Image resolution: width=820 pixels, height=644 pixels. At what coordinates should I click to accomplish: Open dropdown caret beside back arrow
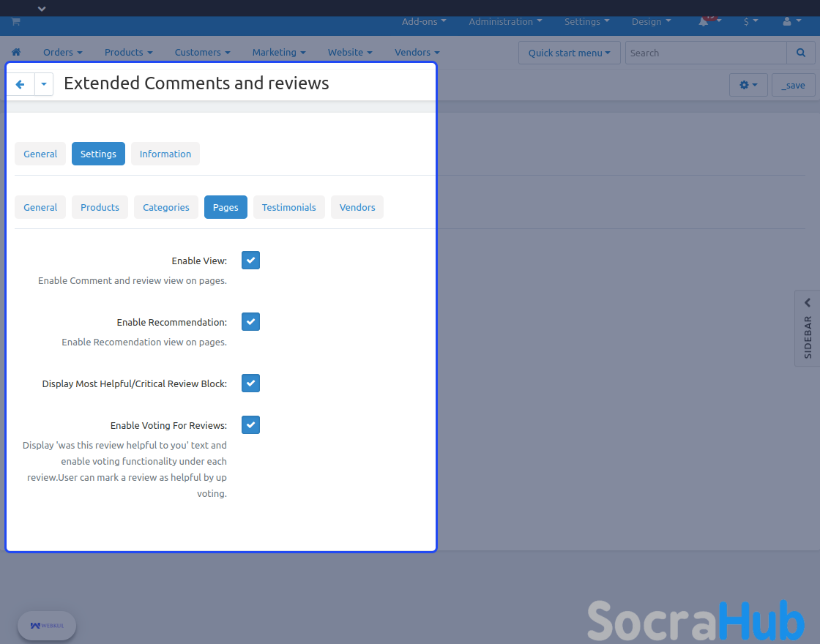(44, 85)
